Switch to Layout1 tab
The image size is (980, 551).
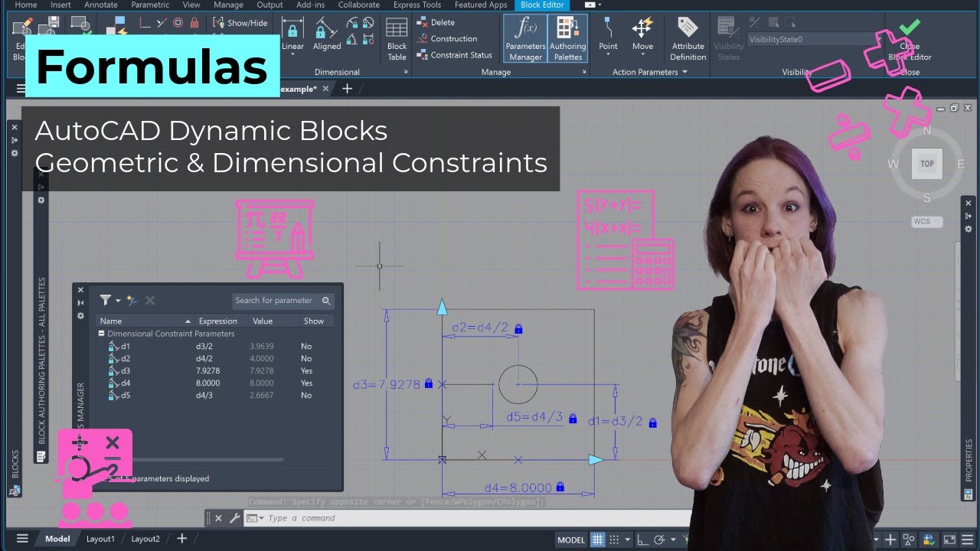[100, 539]
